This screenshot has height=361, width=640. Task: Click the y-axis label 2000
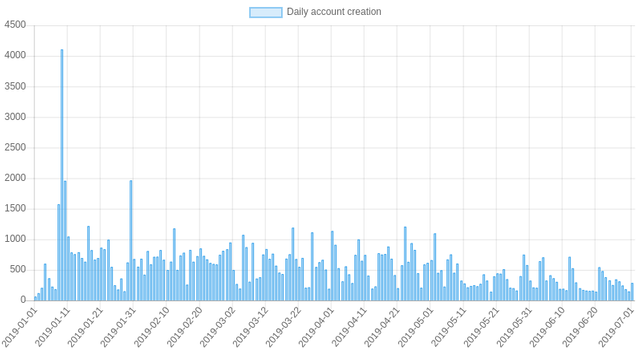(x=15, y=178)
